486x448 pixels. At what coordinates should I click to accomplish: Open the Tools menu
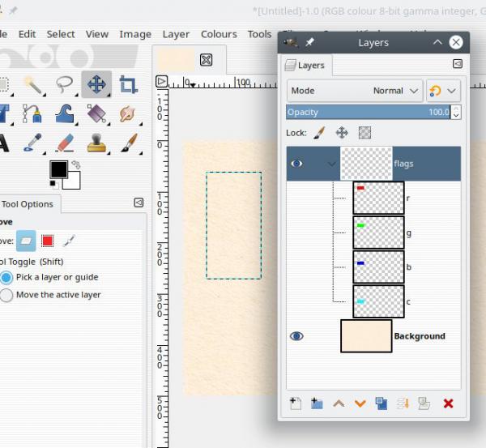pyautogui.click(x=259, y=34)
